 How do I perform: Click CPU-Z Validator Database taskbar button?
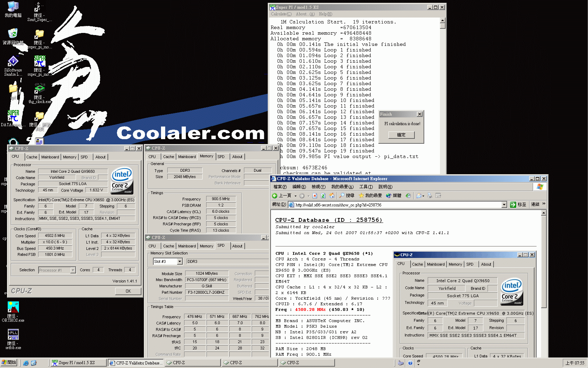(136, 363)
